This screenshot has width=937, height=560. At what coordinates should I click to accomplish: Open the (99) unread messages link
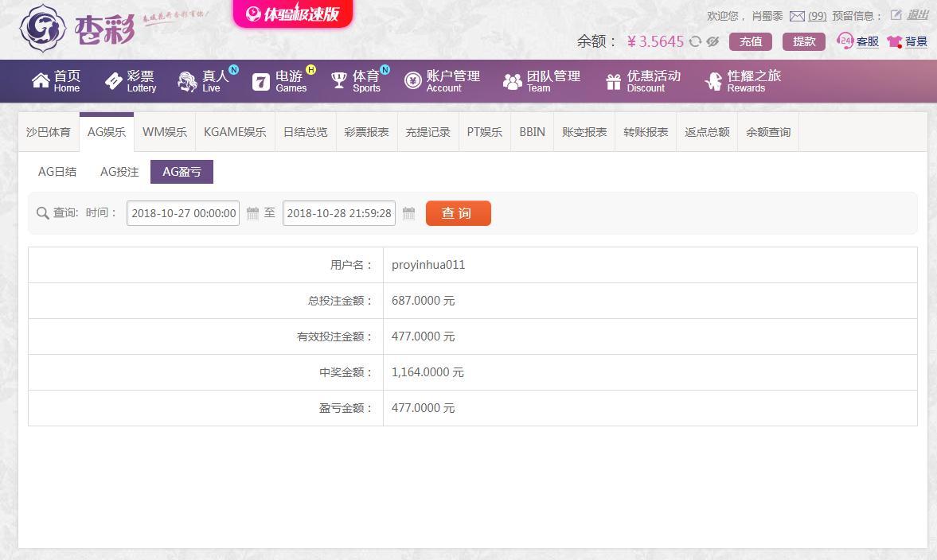click(817, 16)
